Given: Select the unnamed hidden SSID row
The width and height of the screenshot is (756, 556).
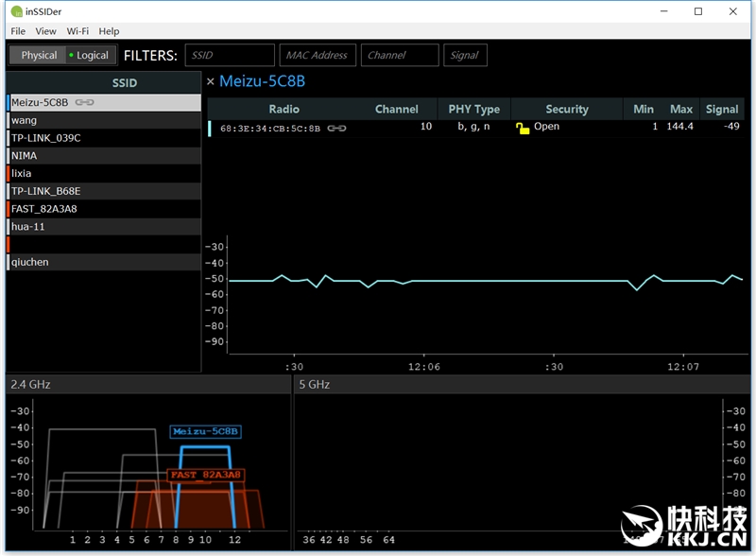Looking at the screenshot, I should (x=104, y=244).
